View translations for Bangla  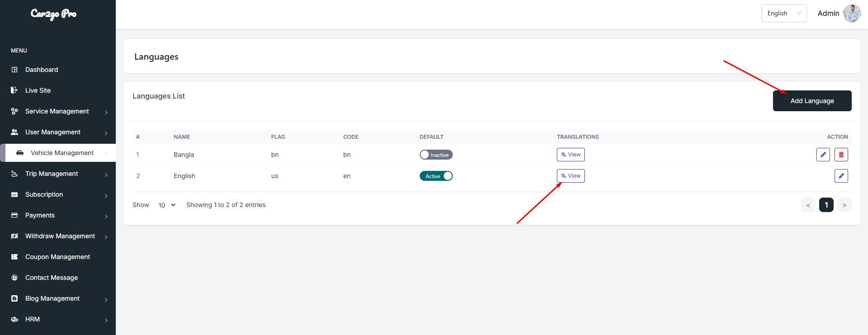point(570,155)
